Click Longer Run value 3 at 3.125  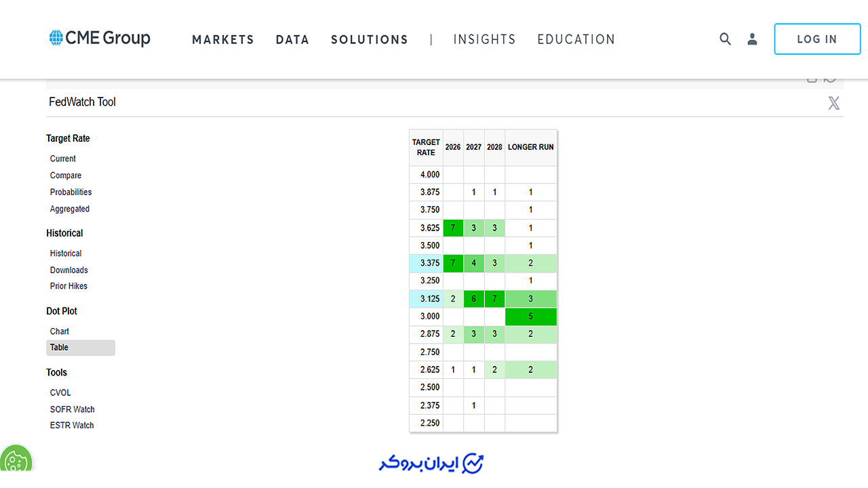point(531,299)
